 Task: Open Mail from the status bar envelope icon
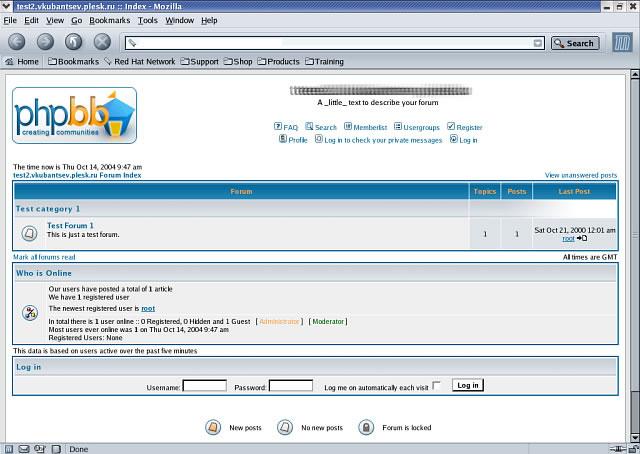tap(24, 449)
